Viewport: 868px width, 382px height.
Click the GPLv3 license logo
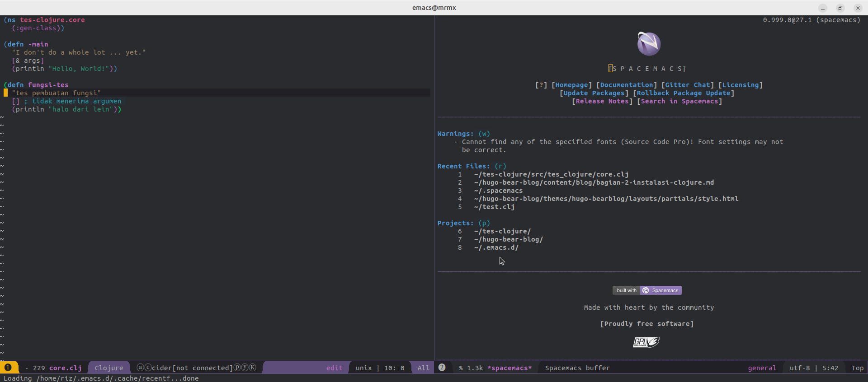pyautogui.click(x=646, y=342)
